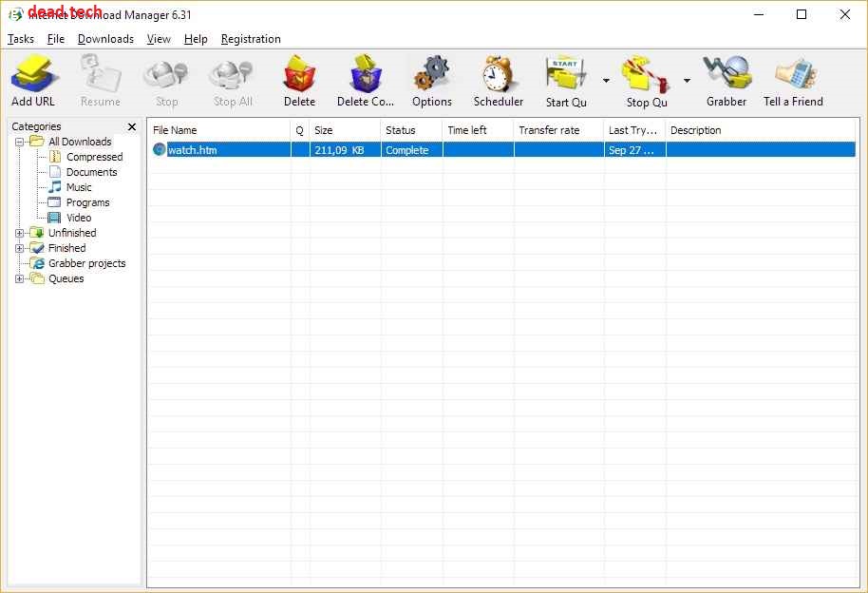Close the Categories panel
The image size is (868, 593).
coord(131,126)
